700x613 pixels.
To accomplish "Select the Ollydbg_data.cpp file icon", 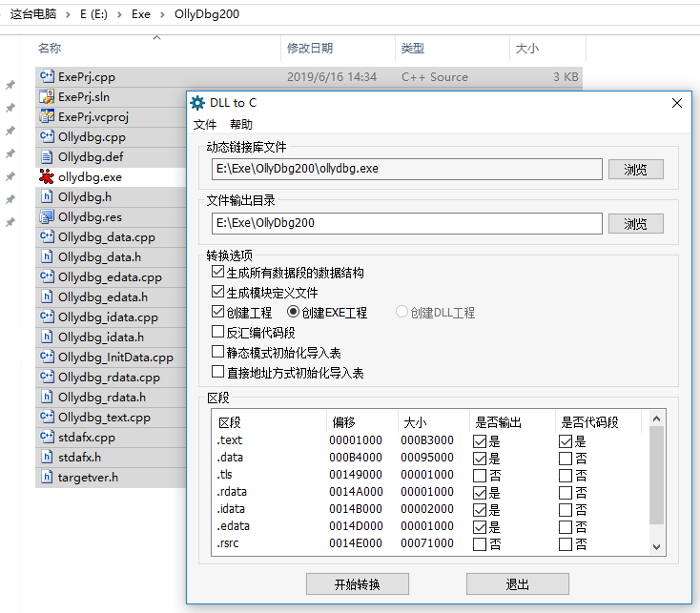I will click(47, 236).
